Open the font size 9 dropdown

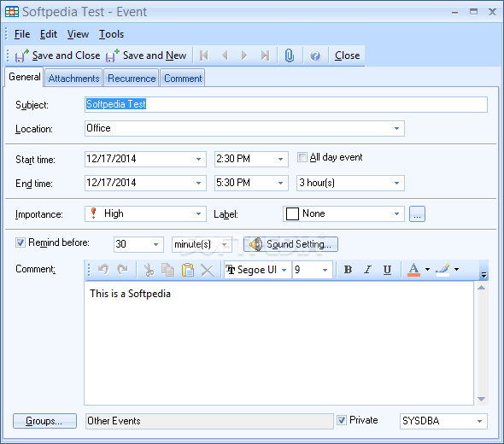(325, 270)
